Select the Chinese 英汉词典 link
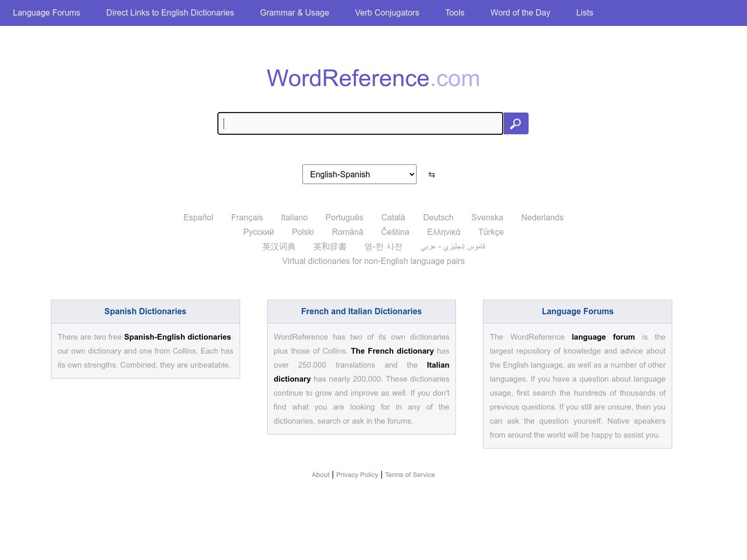 (279, 246)
